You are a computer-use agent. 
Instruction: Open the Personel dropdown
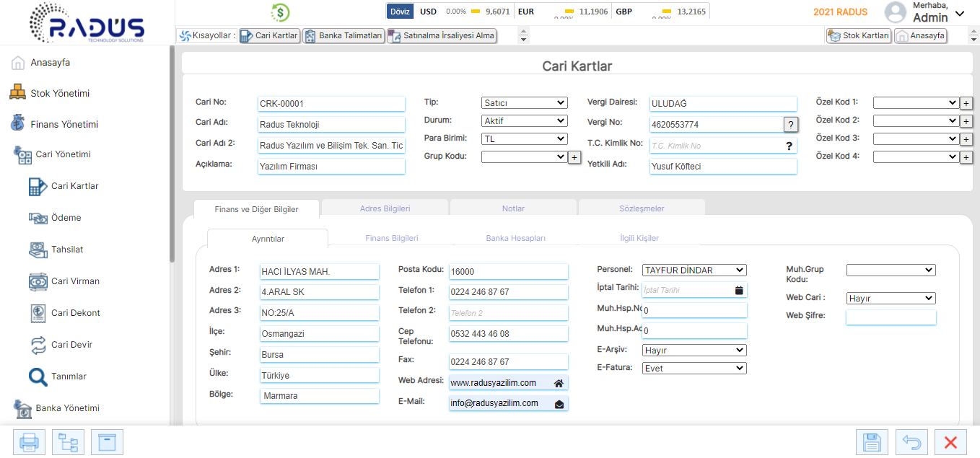tap(694, 270)
